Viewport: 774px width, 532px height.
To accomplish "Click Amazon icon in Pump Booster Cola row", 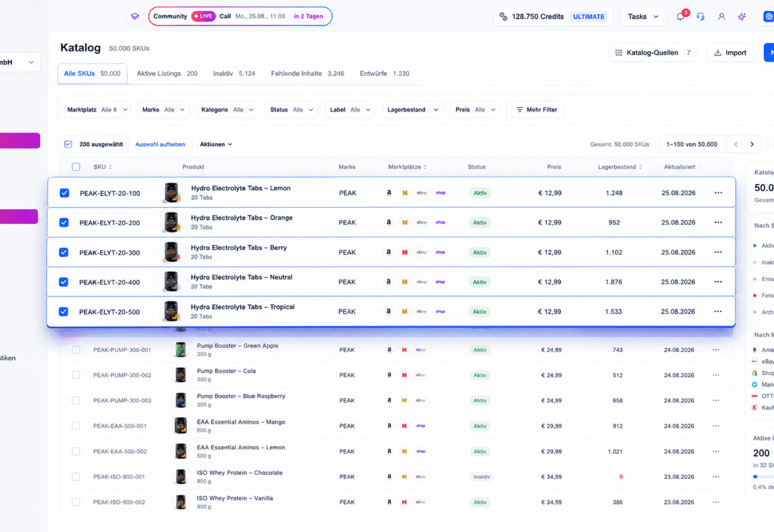I will (389, 375).
